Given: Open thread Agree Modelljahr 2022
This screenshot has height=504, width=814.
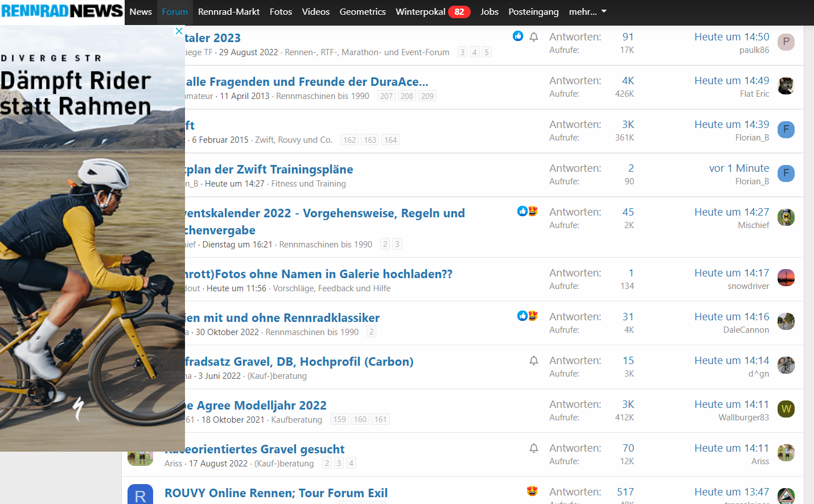Looking at the screenshot, I should click(261, 406).
